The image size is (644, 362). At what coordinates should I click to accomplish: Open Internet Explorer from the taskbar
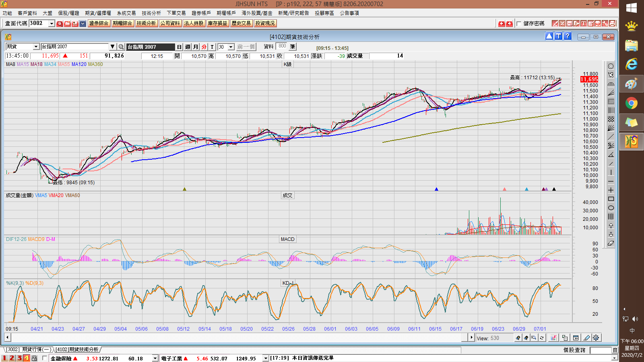pos(631,65)
